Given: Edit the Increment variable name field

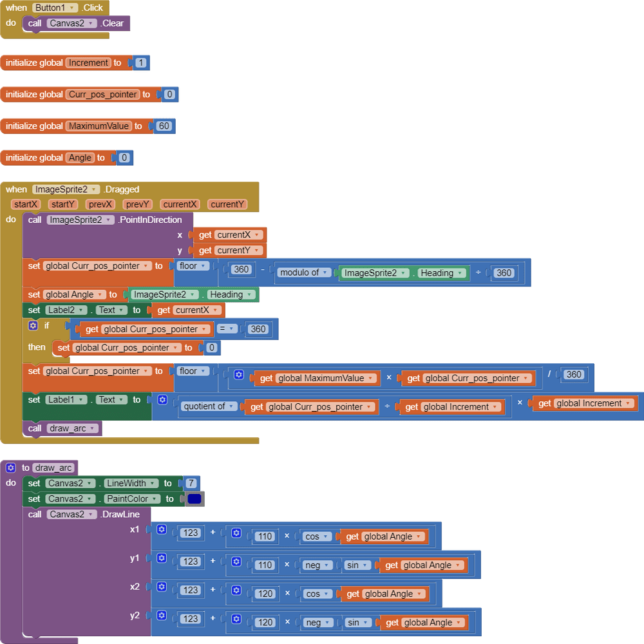Looking at the screenshot, I should 88,63.
